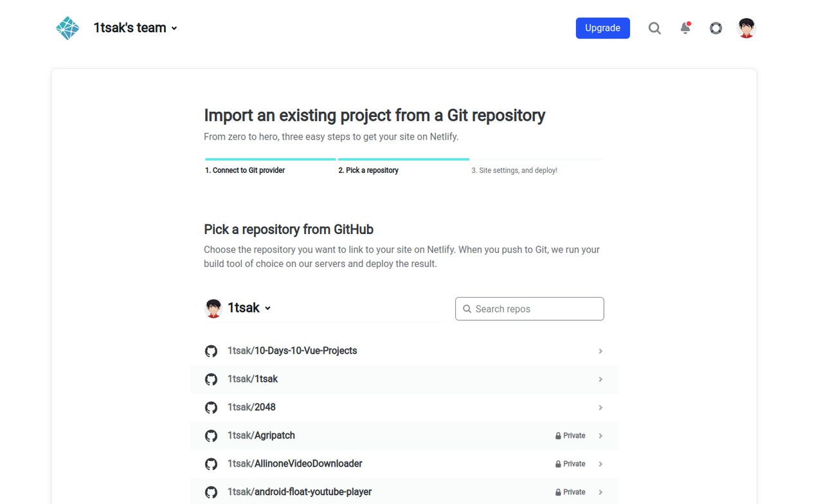Open notifications bell icon
This screenshot has width=823, height=504.
[x=685, y=28]
